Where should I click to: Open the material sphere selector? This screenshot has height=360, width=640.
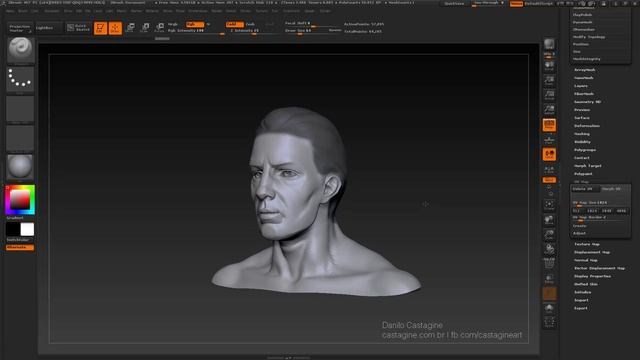(20, 167)
